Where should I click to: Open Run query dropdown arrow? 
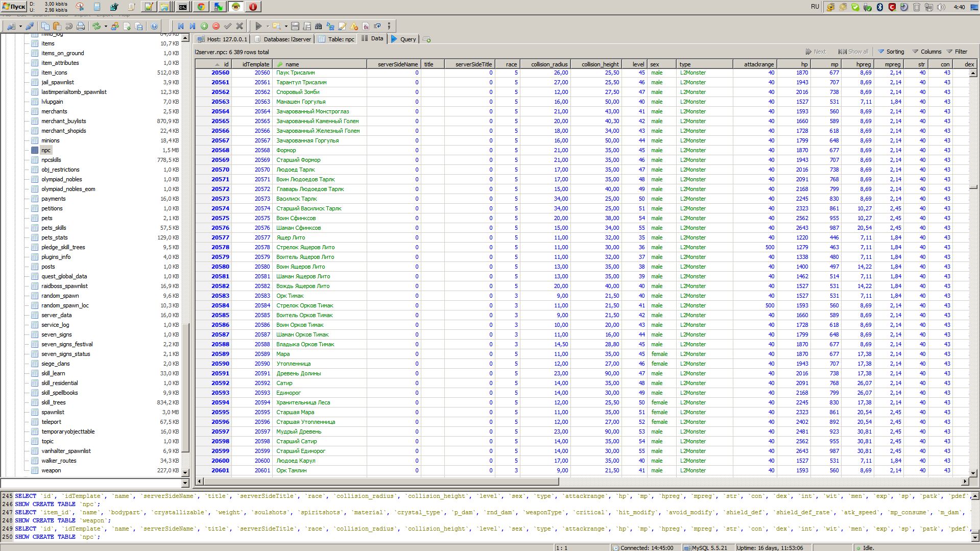coord(268,26)
